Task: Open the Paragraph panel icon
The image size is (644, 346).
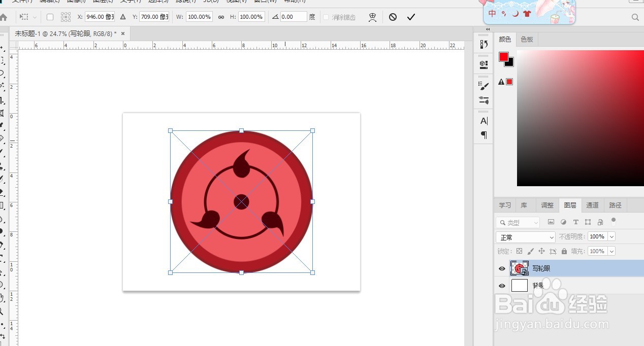Action: tap(484, 135)
